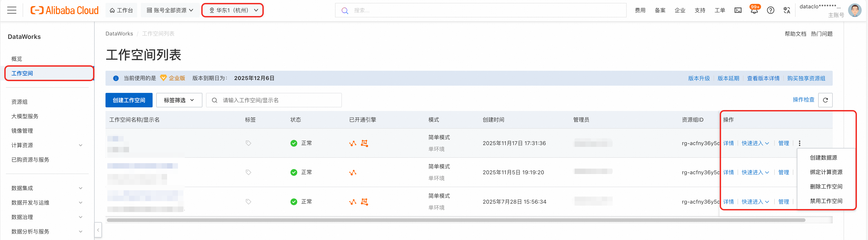Open 详情 for the 11月5日 workspace
This screenshot has height=240, width=868.
tap(728, 172)
